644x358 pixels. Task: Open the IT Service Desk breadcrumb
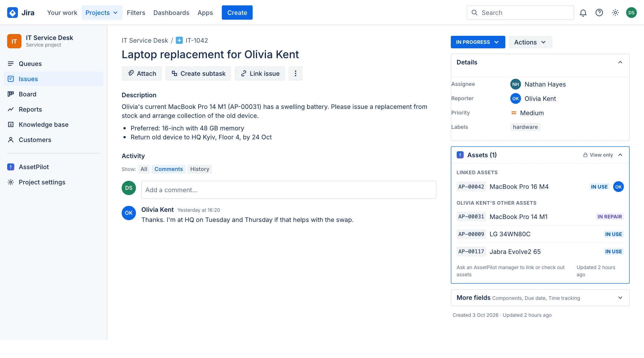pyautogui.click(x=145, y=40)
